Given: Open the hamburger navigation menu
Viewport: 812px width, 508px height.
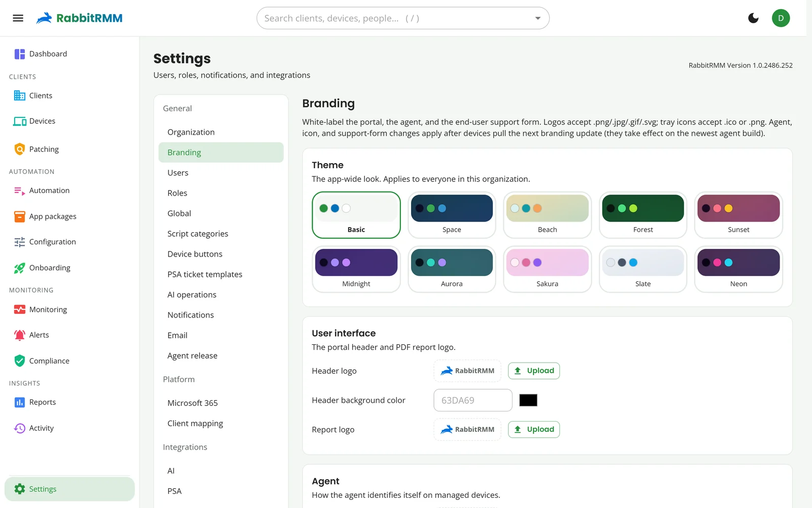Looking at the screenshot, I should pos(18,18).
